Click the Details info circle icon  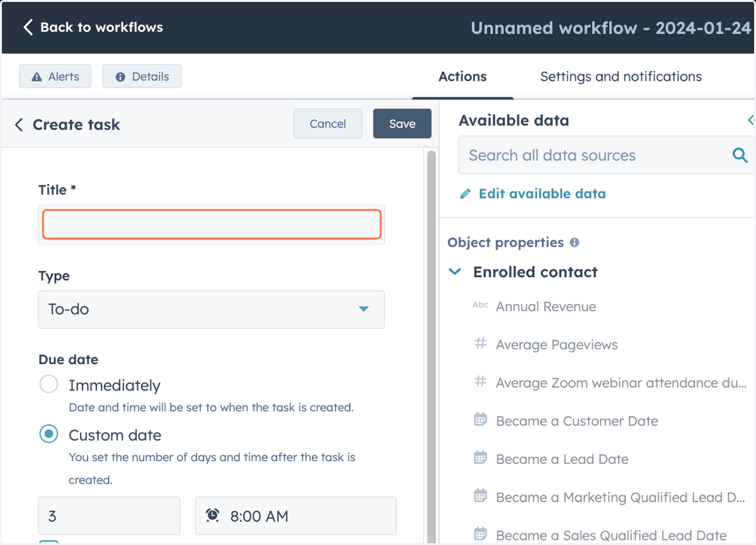click(x=120, y=77)
